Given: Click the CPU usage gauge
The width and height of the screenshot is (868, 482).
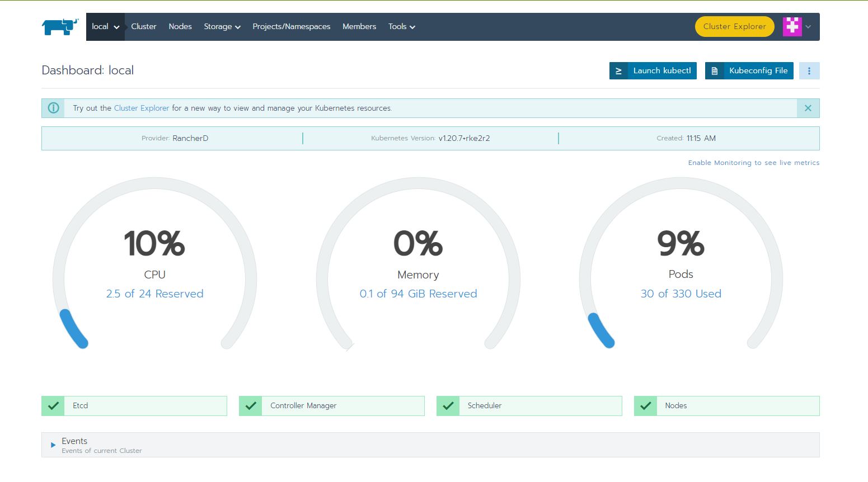Looking at the screenshot, I should point(154,263).
